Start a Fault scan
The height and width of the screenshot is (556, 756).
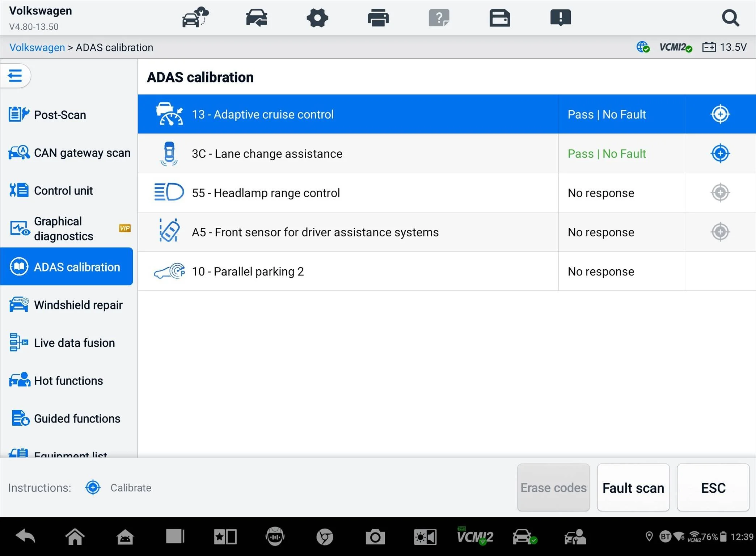(633, 488)
